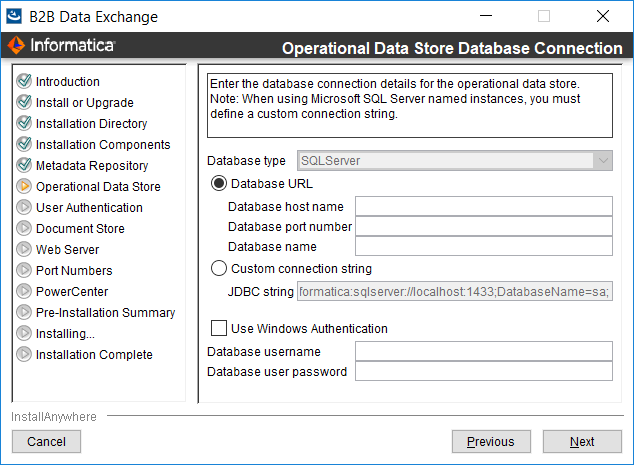The height and width of the screenshot is (465, 634).
Task: Click the Web Server step label
Action: coord(68,249)
